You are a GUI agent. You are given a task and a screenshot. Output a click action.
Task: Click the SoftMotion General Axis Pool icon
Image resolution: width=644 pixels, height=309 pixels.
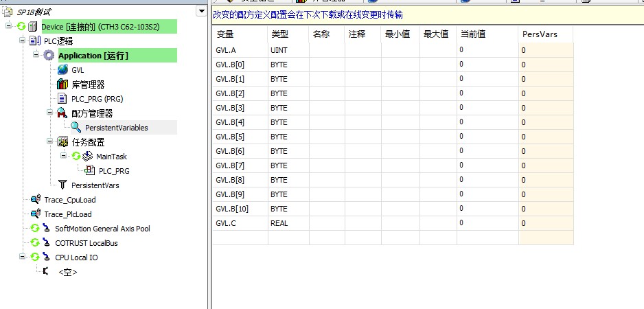(47, 229)
